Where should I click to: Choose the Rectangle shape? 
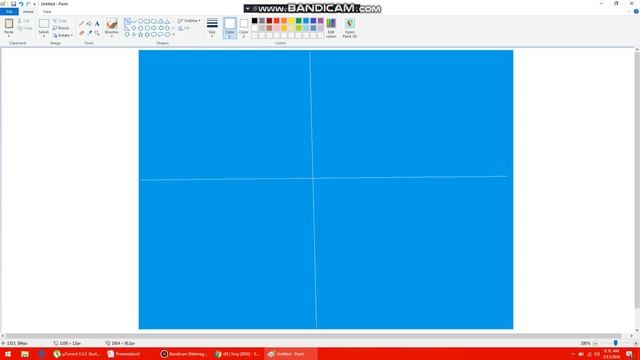pyautogui.click(x=147, y=21)
